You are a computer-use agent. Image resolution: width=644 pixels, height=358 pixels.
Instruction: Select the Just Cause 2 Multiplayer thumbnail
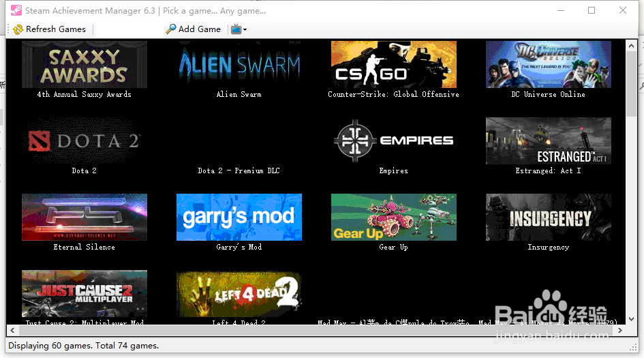(x=85, y=293)
